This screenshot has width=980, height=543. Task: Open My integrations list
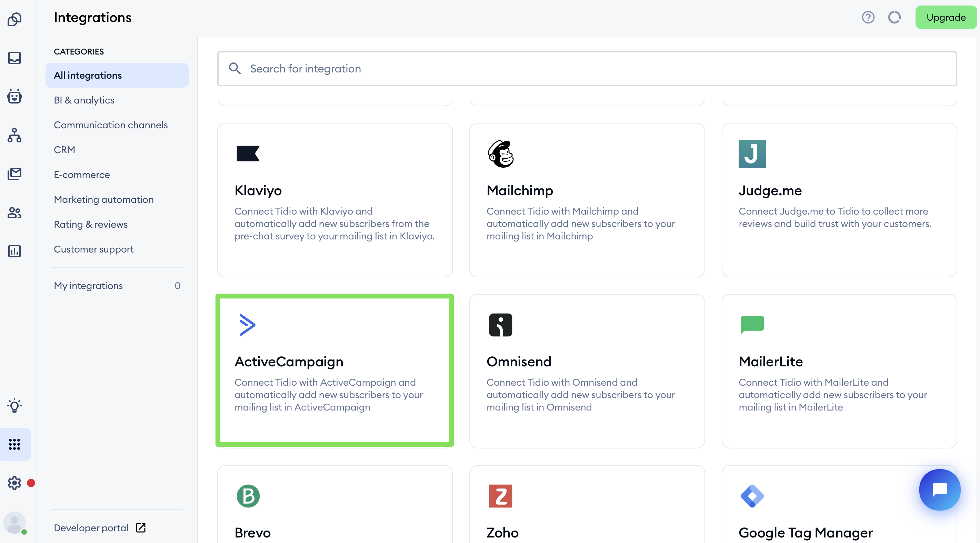point(88,285)
